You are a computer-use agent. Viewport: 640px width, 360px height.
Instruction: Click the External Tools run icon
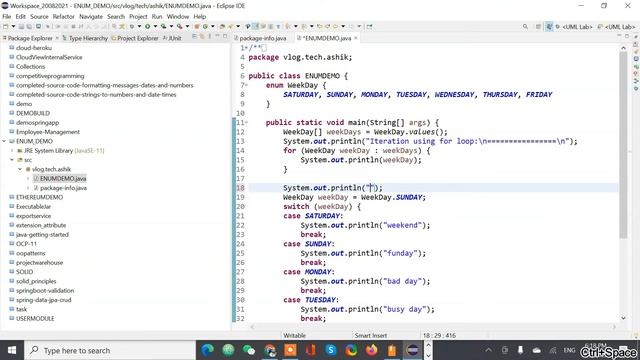[x=179, y=27]
